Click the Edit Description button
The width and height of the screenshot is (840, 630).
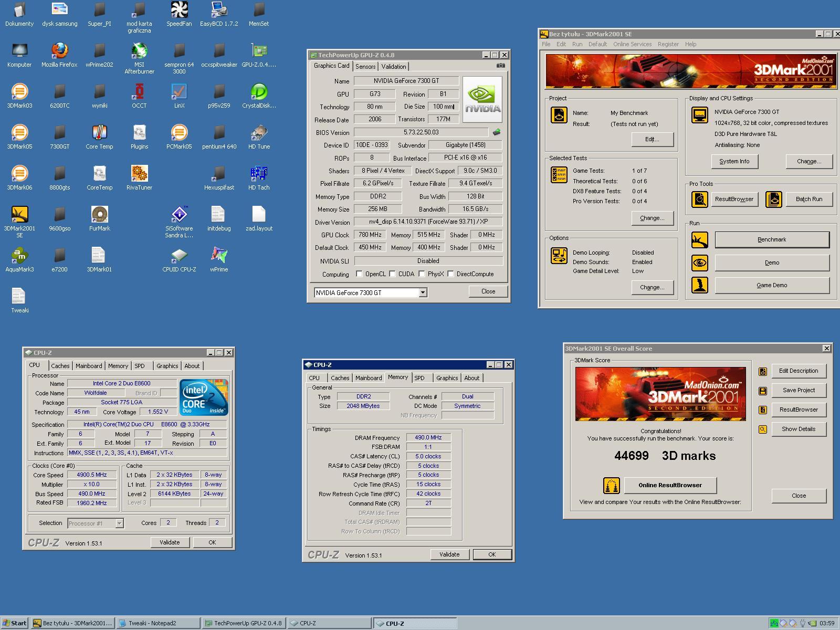(x=799, y=371)
